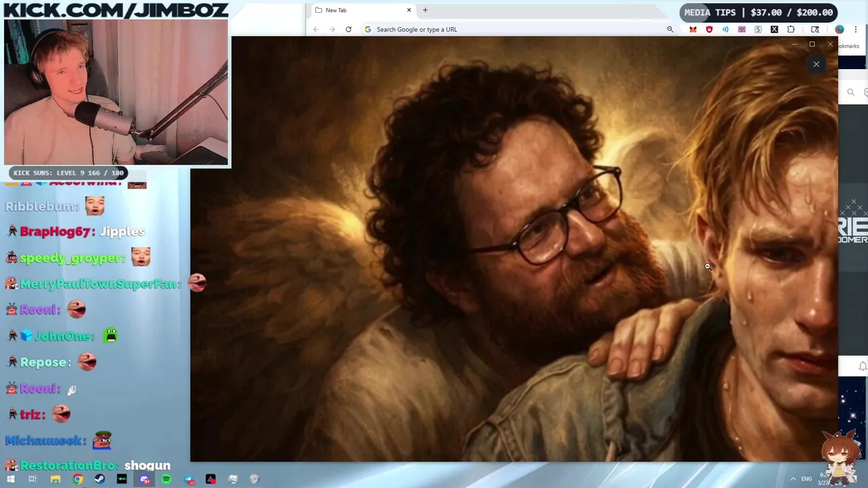This screenshot has height=488, width=868.
Task: Click the speedy_groyper username in chat
Action: (x=72, y=258)
